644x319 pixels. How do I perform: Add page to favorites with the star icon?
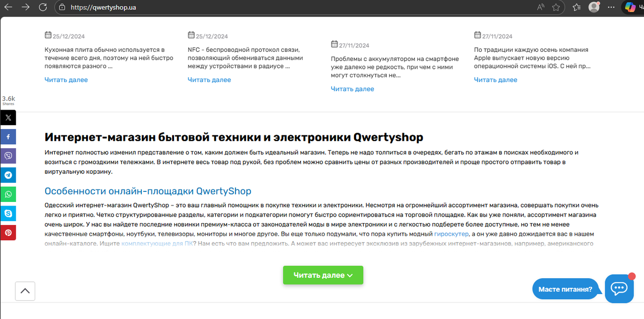pos(556,7)
